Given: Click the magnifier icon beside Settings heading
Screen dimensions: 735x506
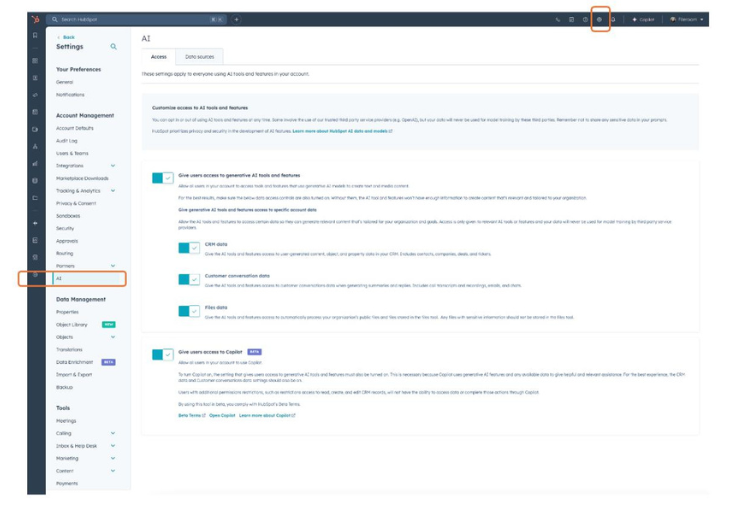Looking at the screenshot, I should pos(114,46).
